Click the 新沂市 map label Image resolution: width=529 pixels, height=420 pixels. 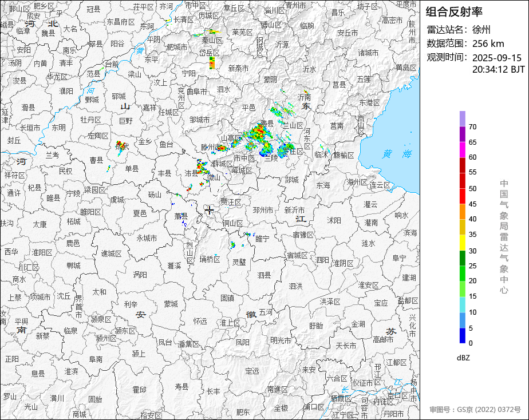point(294,210)
